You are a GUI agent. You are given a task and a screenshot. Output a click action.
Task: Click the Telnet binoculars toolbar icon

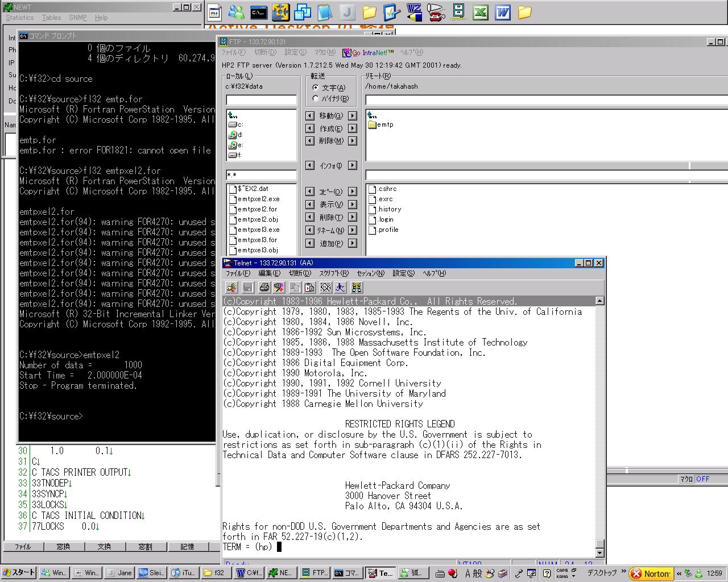pyautogui.click(x=357, y=288)
